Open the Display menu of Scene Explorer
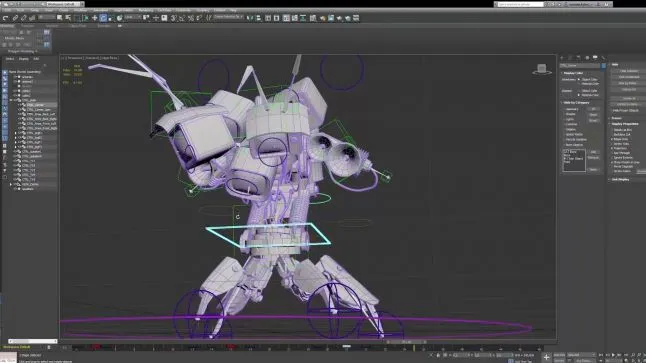 [x=23, y=59]
